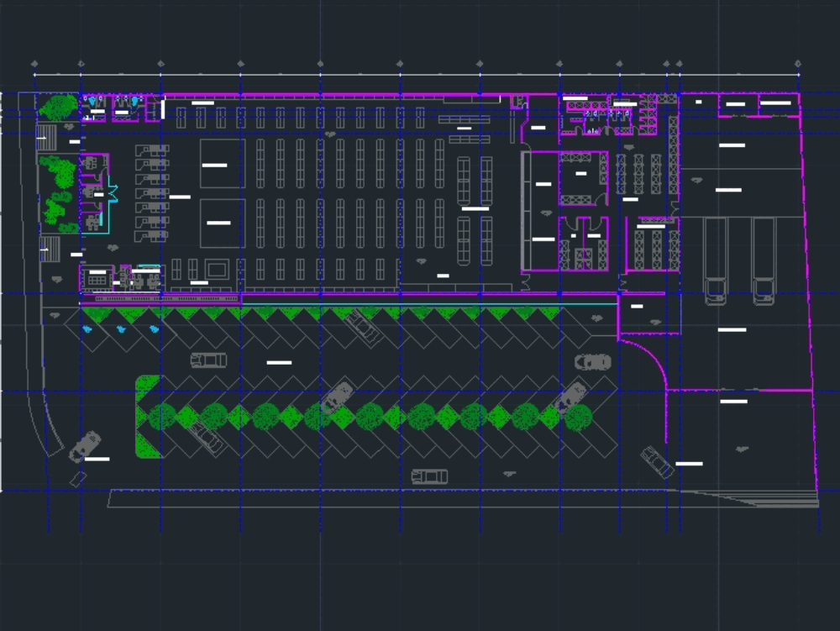Select the upper large square display in store

click(x=223, y=164)
